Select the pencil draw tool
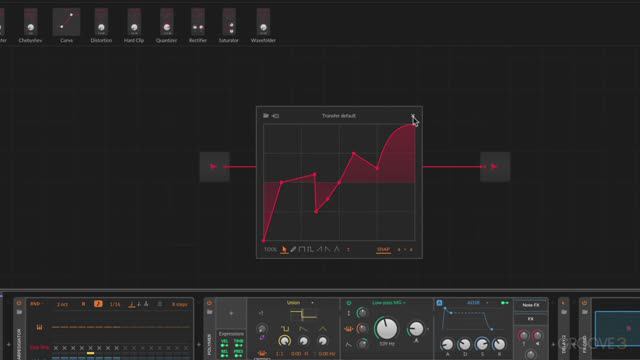The image size is (640, 360). tap(293, 249)
